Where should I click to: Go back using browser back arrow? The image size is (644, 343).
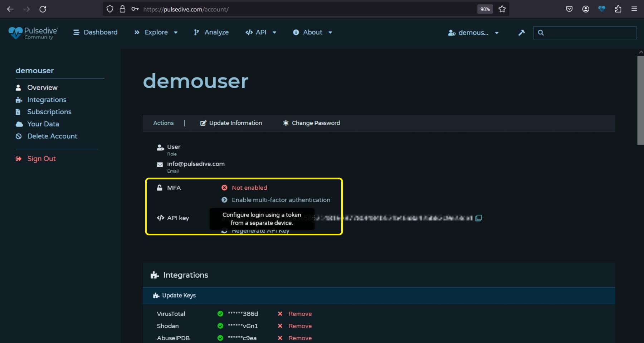[x=10, y=9]
